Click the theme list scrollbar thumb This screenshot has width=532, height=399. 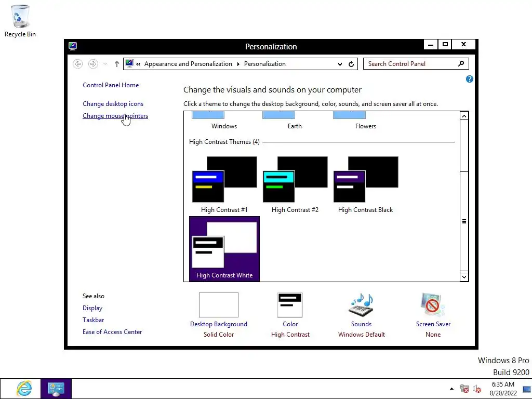tap(464, 221)
